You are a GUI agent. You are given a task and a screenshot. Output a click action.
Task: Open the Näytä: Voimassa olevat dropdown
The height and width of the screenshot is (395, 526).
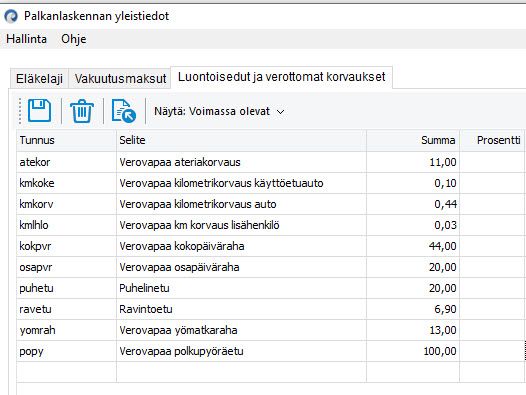coord(219,111)
